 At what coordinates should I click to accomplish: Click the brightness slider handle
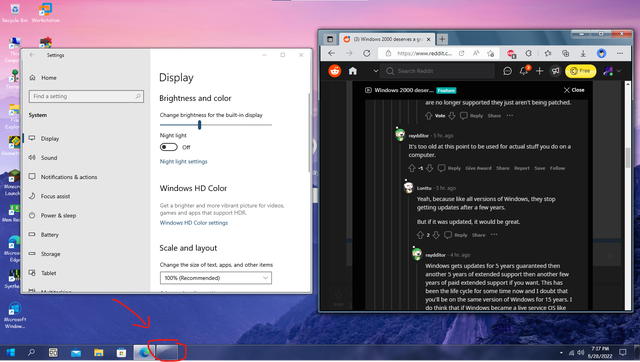coord(200,125)
